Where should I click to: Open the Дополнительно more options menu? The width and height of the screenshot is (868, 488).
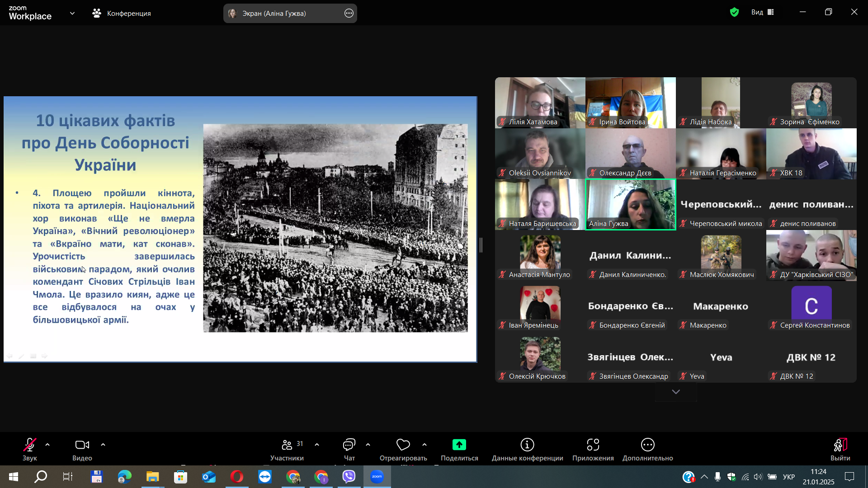pos(648,450)
